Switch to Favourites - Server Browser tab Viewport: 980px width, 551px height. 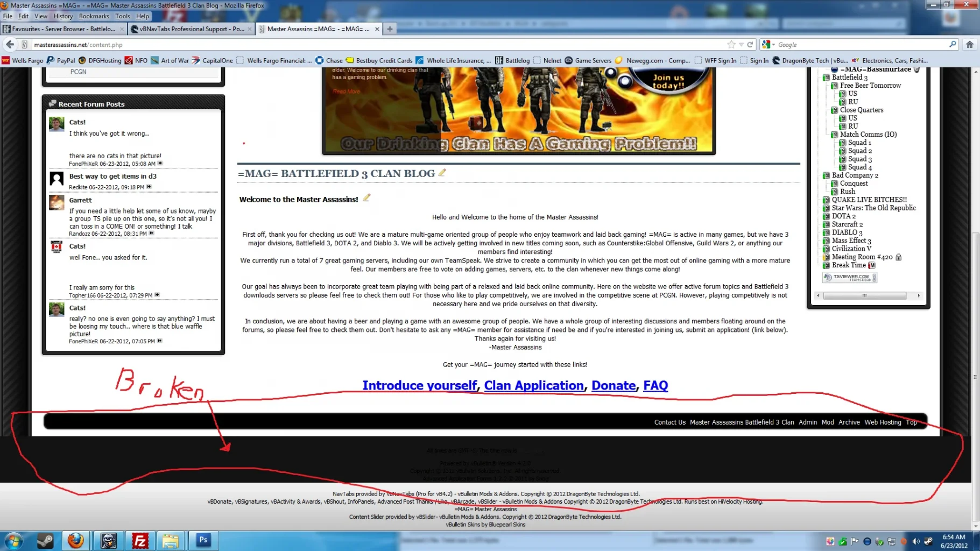pyautogui.click(x=64, y=29)
